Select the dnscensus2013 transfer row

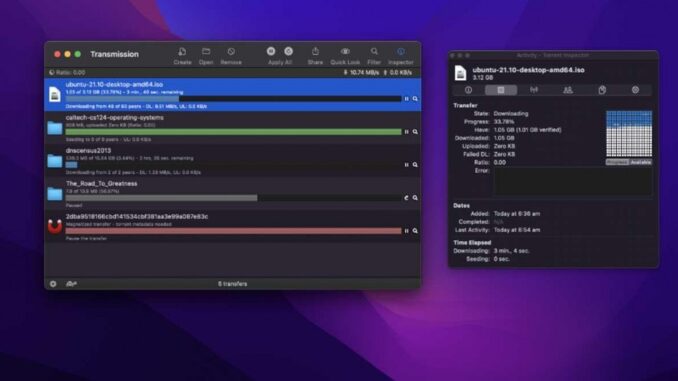(x=233, y=161)
